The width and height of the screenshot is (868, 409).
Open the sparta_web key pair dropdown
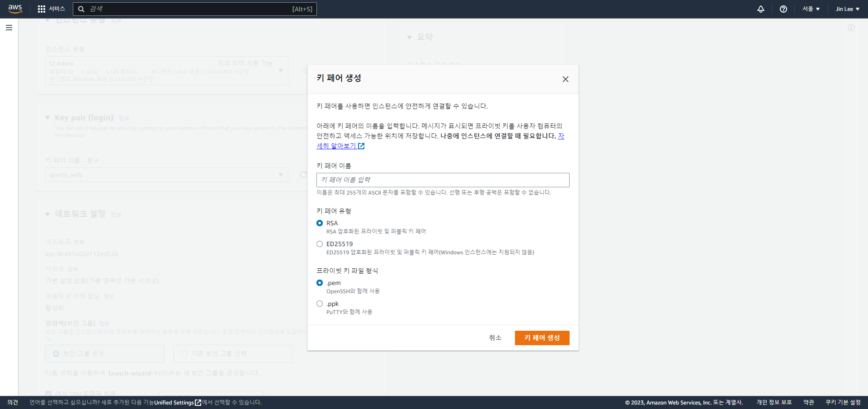[167, 175]
